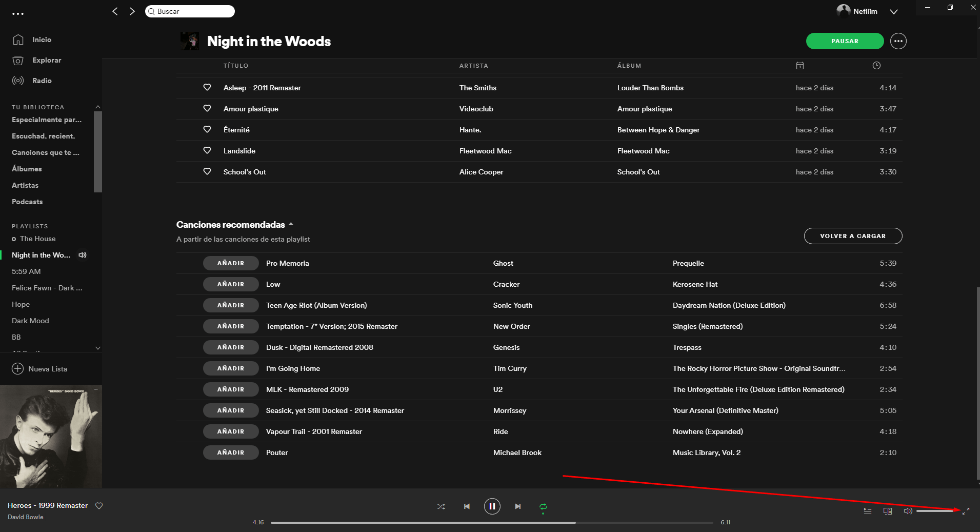
Task: Add Dusk - Digital Remastered 2008
Action: (231, 347)
